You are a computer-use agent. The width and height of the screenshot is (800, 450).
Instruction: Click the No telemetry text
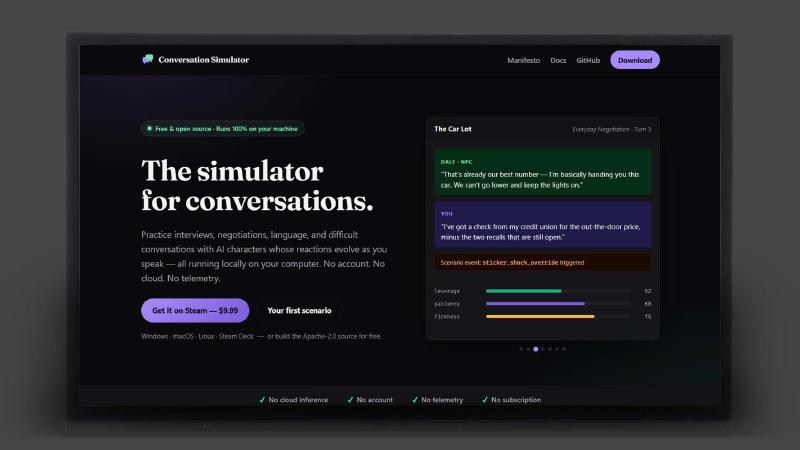click(442, 400)
